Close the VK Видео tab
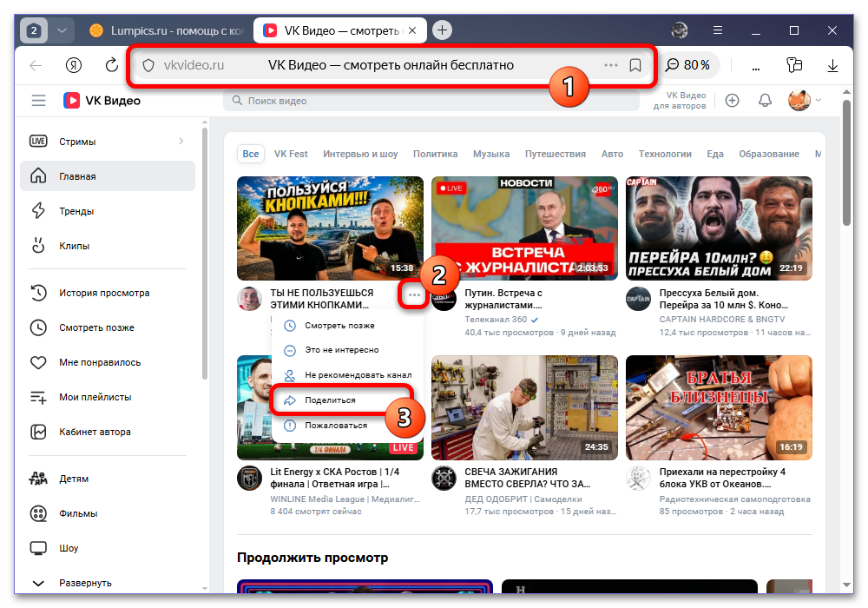 (412, 30)
